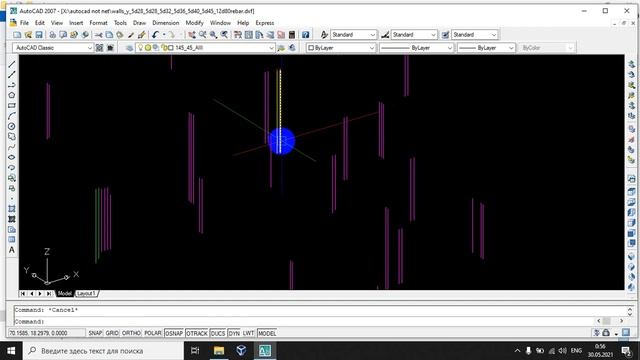
Task: Click the Plot (print) icon
Action: [x=52, y=35]
